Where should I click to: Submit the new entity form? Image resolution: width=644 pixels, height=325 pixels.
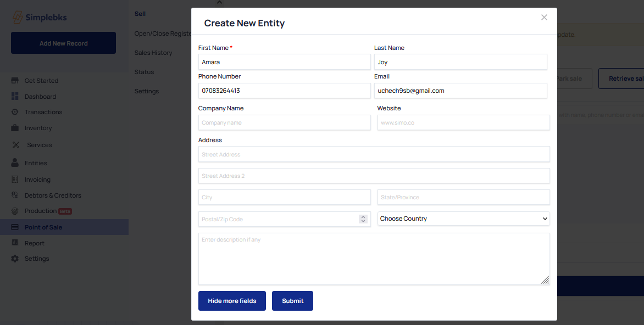292,301
